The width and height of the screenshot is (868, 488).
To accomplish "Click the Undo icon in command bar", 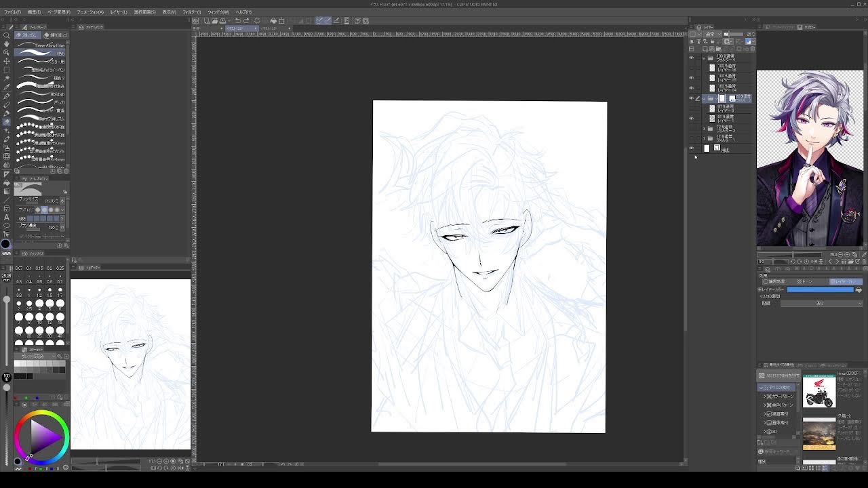I will tap(237, 20).
